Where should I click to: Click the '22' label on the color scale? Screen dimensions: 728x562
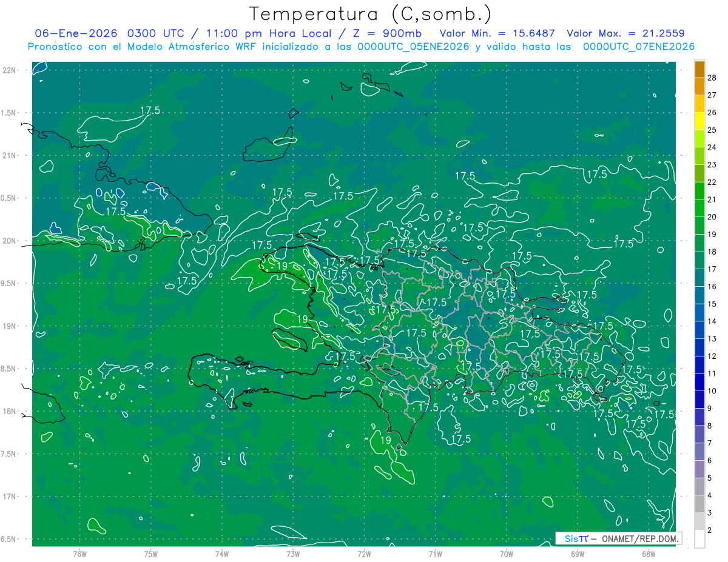tap(712, 182)
